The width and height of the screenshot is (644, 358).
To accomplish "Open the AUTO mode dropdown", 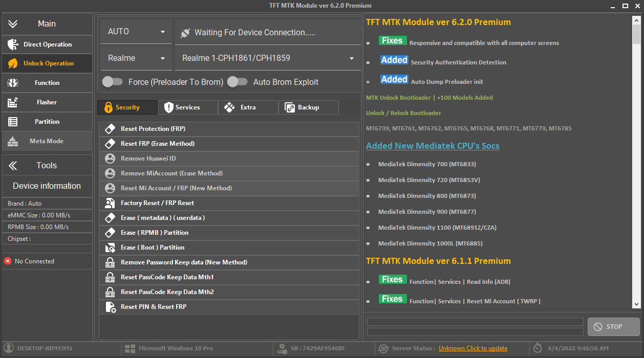I will click(136, 32).
